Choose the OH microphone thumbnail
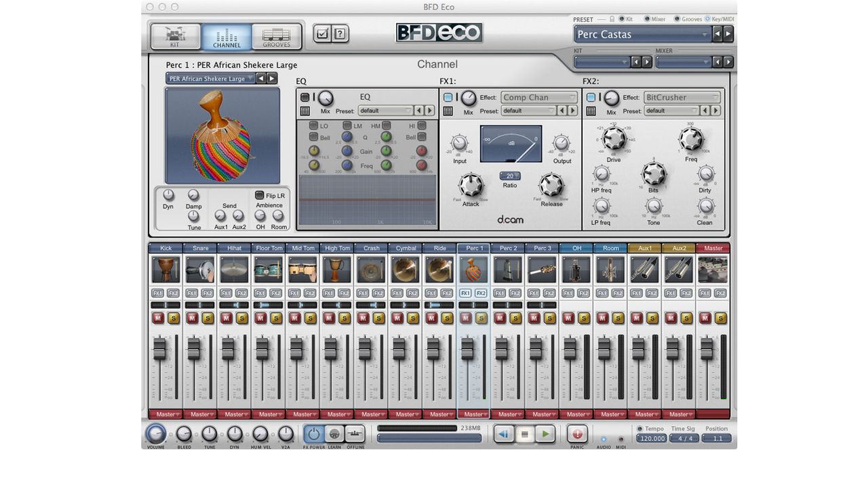868x488 pixels. click(x=576, y=270)
